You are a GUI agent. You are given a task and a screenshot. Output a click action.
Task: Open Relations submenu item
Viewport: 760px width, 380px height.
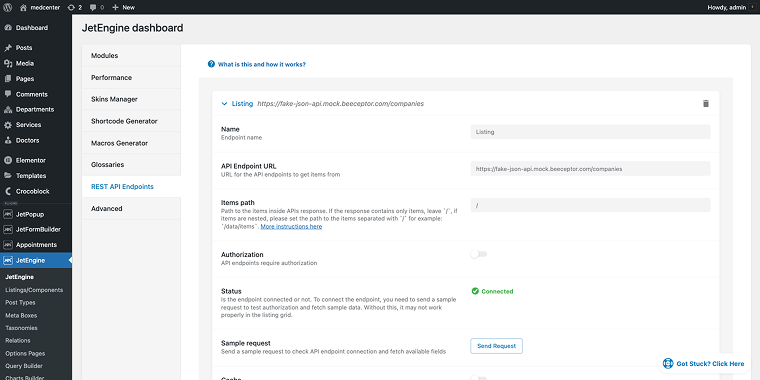[17, 340]
